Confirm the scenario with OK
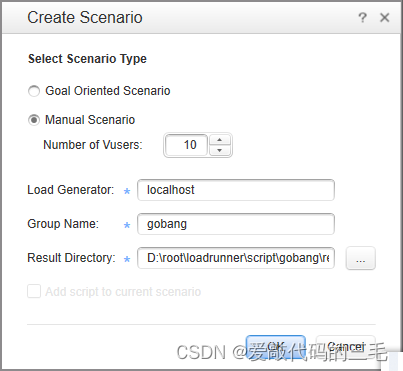The height and width of the screenshot is (371, 403). click(276, 347)
